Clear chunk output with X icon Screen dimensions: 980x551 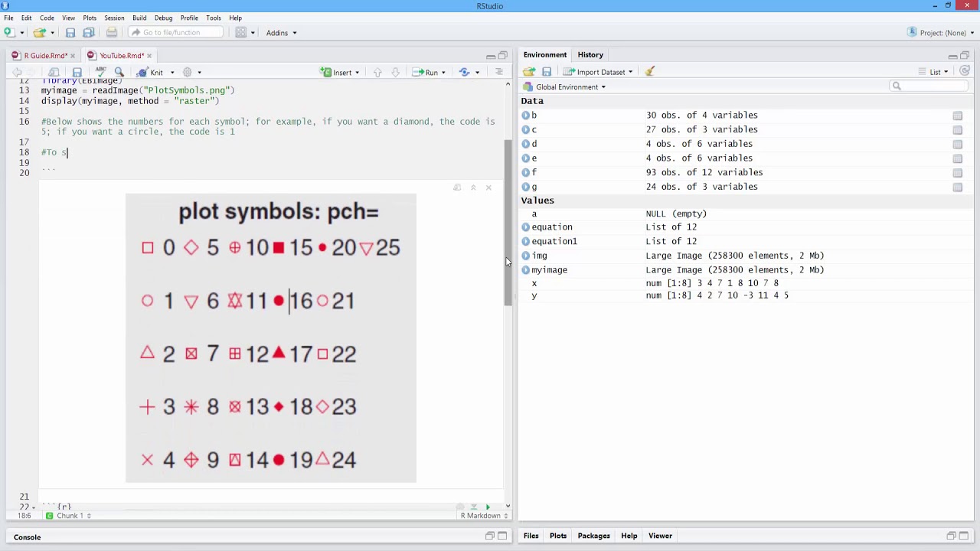tap(488, 187)
